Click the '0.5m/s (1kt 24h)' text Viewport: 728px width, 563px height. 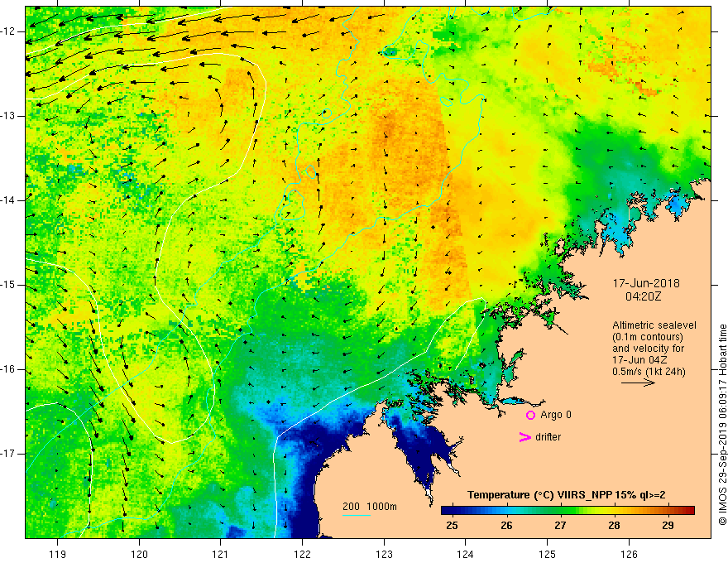coord(649,372)
